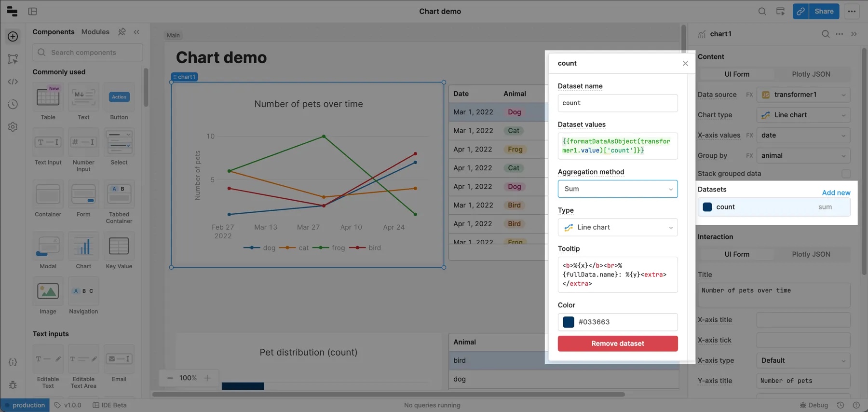This screenshot has width=868, height=412.
Task: Toggle FX for Group by
Action: click(x=749, y=155)
